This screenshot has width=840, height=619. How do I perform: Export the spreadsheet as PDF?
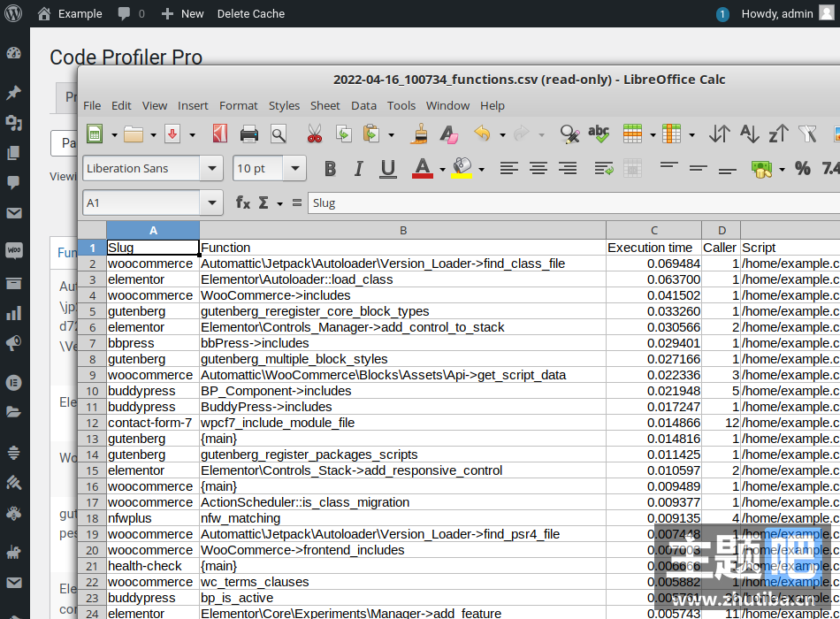tap(220, 134)
